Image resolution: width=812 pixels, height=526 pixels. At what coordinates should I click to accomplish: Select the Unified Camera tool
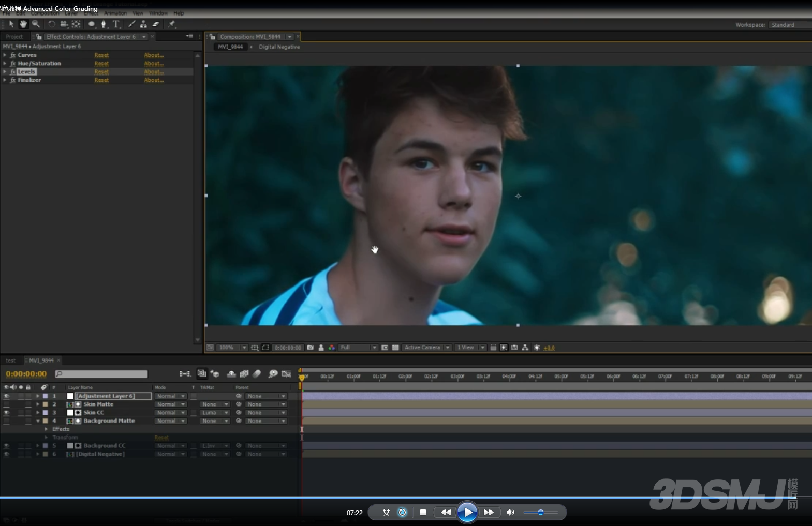(64, 24)
